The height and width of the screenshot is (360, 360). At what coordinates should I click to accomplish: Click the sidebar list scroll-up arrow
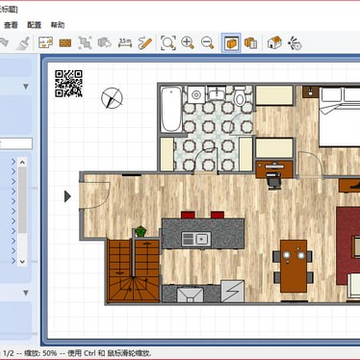point(22,162)
